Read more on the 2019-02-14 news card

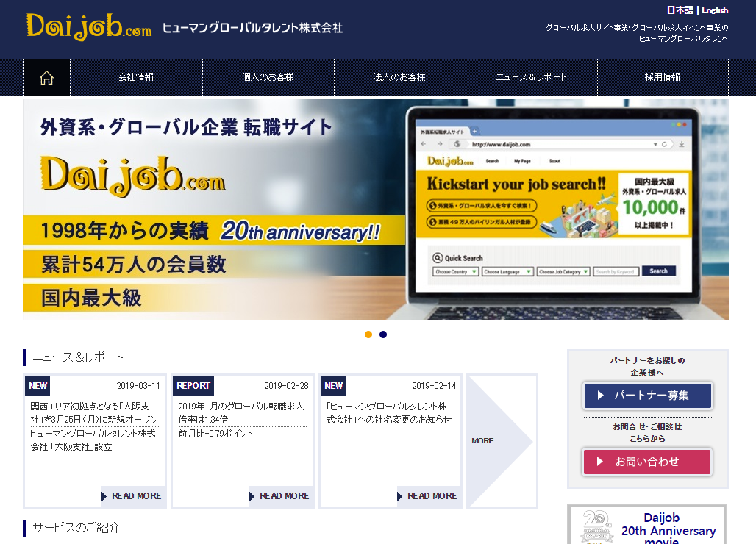point(427,496)
